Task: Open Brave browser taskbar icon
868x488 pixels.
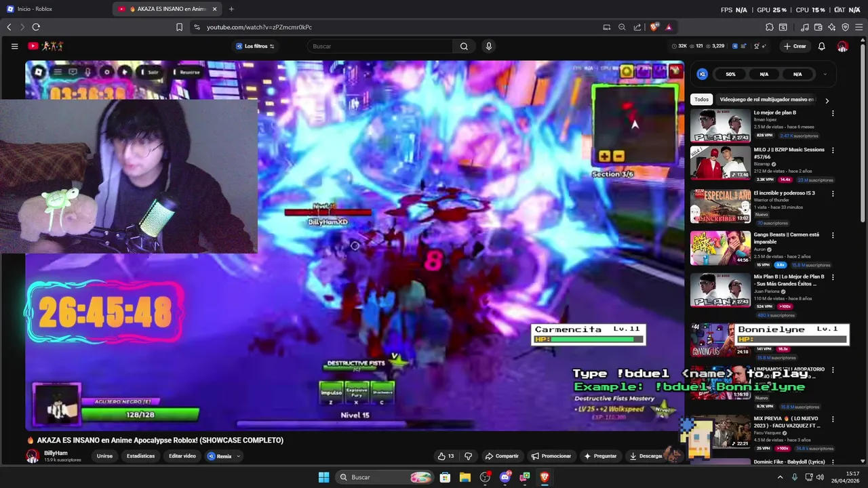Action: [x=545, y=477]
